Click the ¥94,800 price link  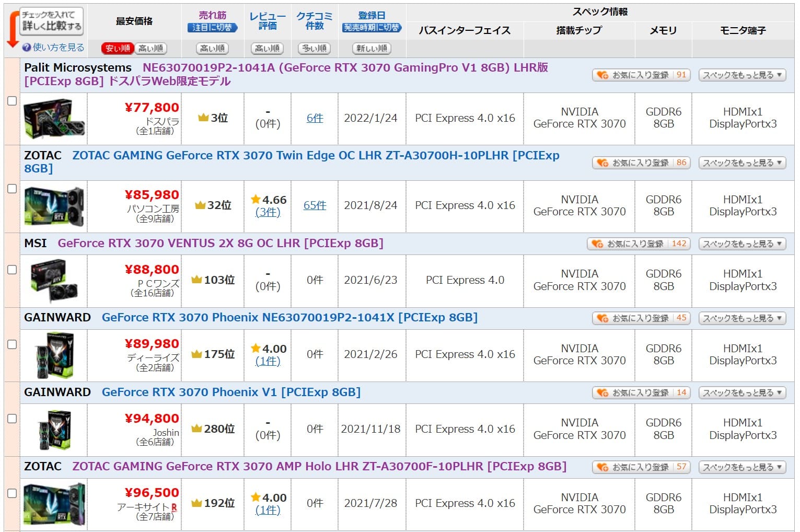pos(152,419)
